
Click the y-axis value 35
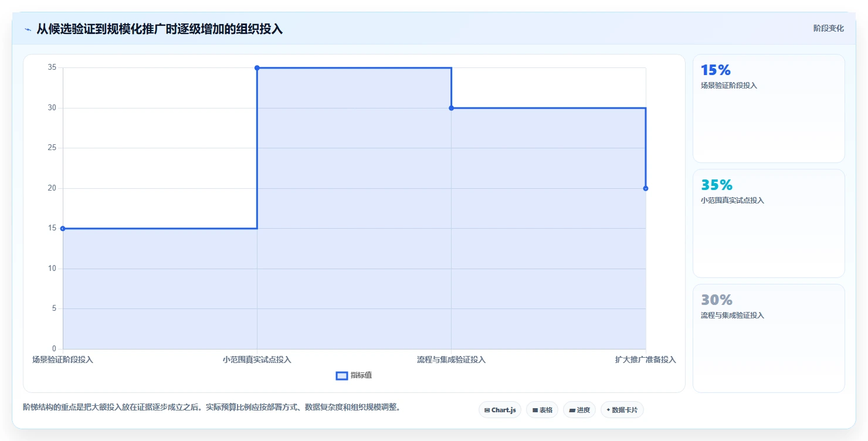pos(52,67)
